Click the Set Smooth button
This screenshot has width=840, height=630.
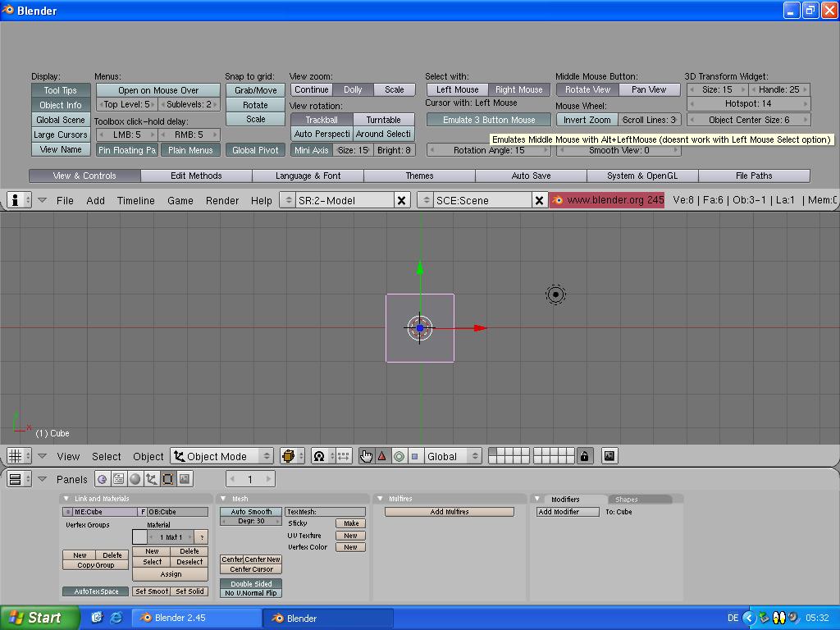[151, 591]
